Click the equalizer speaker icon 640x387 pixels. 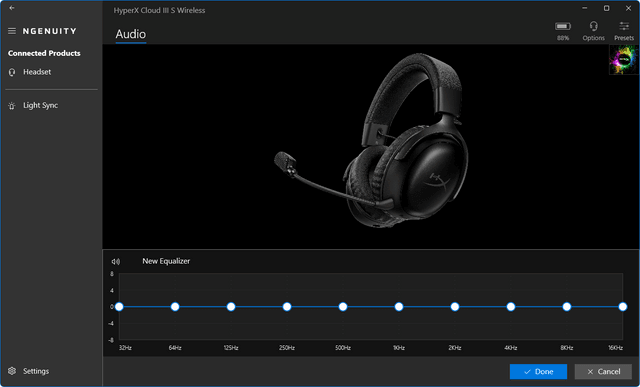click(x=116, y=261)
